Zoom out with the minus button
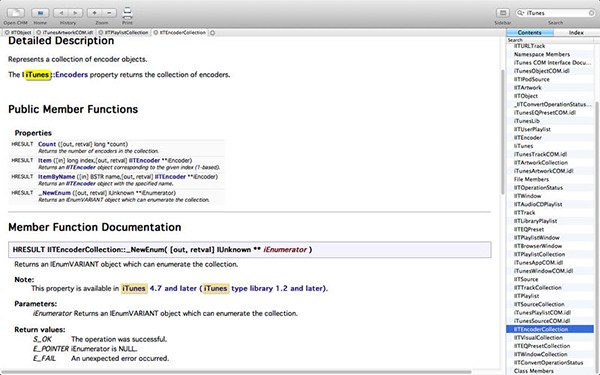 pyautogui.click(x=109, y=13)
